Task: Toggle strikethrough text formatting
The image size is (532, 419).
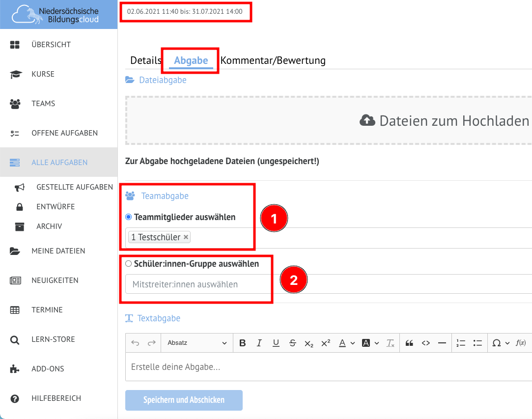Action: tap(292, 343)
